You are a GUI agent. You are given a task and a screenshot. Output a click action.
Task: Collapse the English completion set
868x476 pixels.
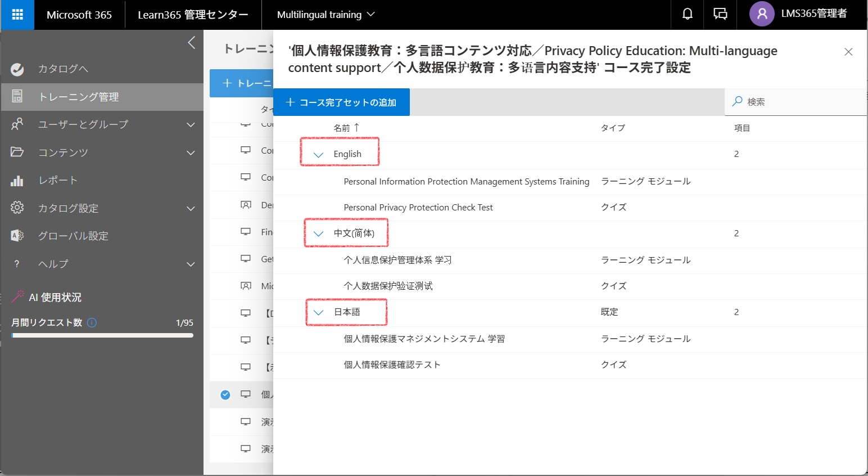319,154
